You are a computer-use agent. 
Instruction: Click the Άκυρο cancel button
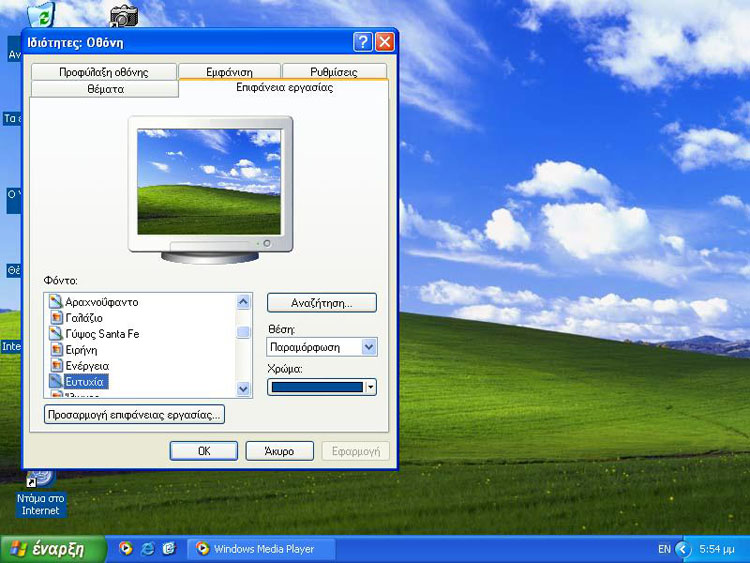click(279, 451)
